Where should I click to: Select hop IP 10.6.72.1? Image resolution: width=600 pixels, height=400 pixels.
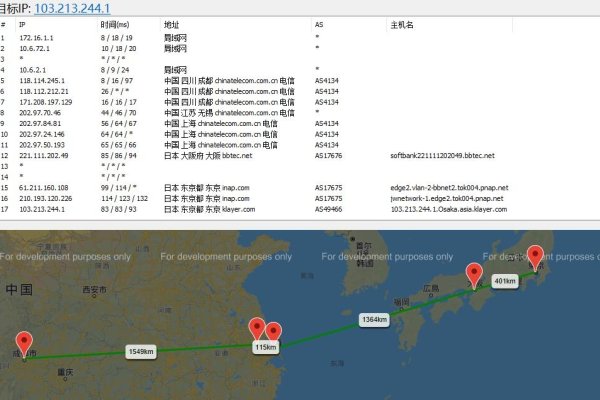pyautogui.click(x=34, y=49)
